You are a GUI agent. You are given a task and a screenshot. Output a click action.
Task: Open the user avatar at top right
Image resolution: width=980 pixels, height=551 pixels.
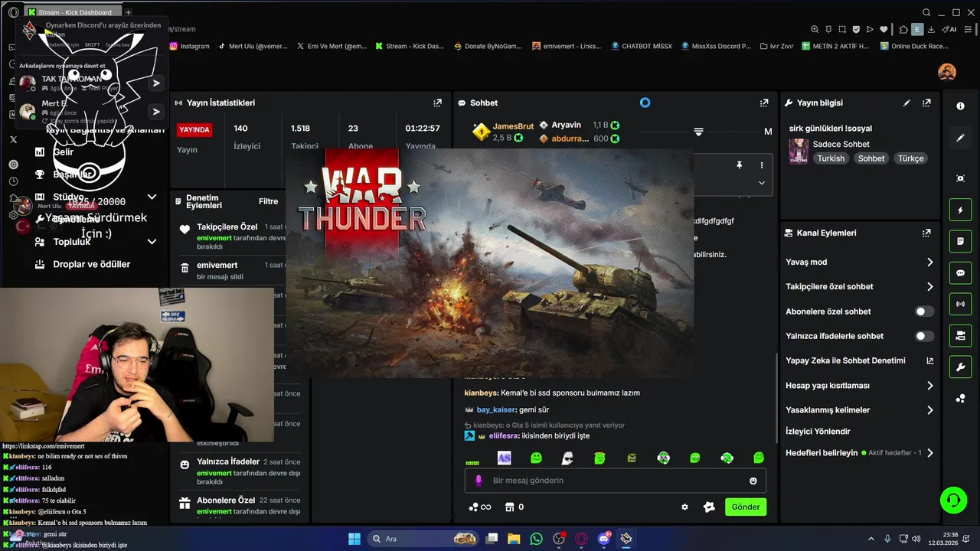click(x=947, y=72)
